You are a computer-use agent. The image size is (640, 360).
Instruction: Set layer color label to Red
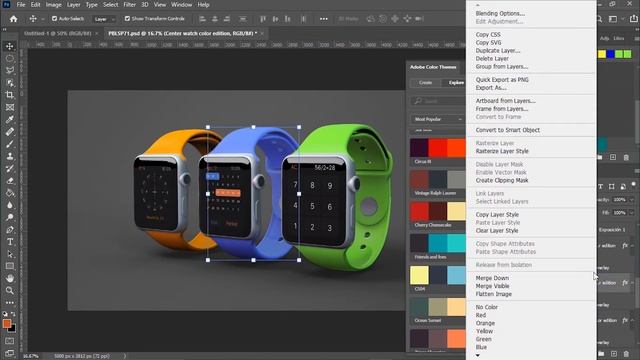[x=480, y=315]
